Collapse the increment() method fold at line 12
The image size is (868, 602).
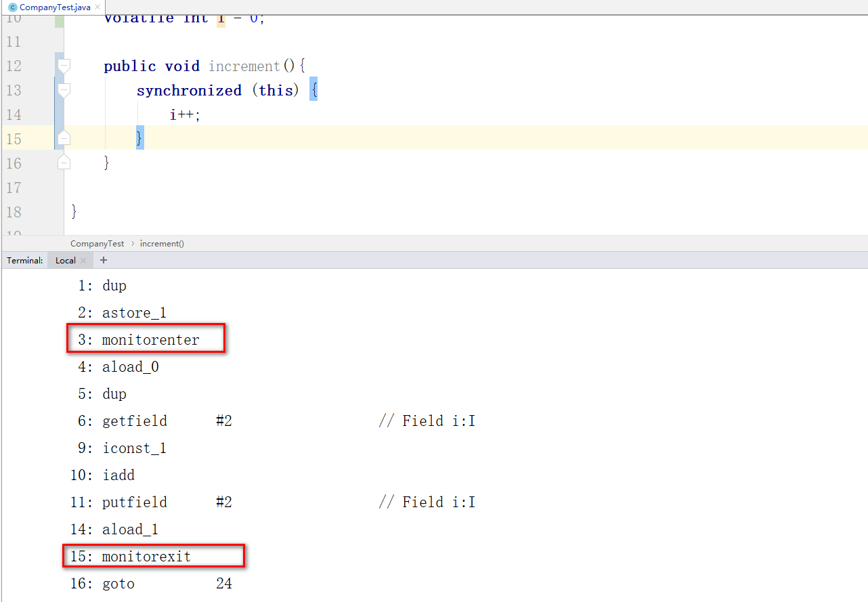click(64, 66)
